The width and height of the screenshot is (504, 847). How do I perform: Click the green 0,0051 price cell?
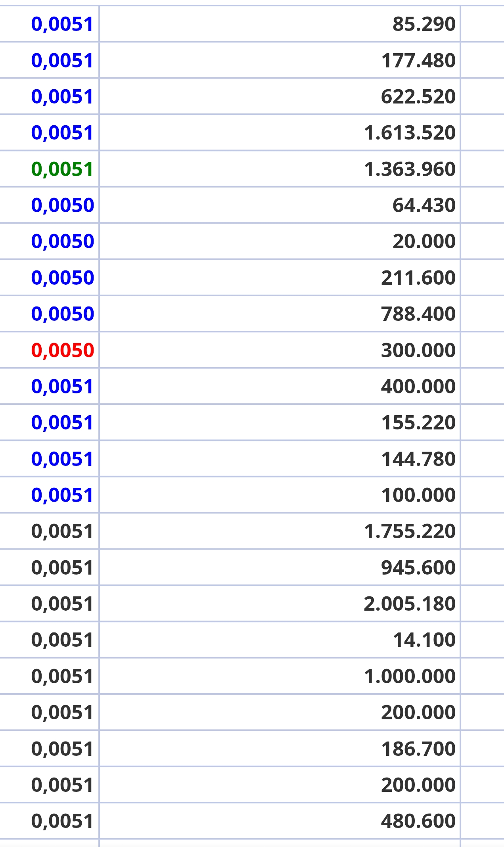(x=62, y=169)
